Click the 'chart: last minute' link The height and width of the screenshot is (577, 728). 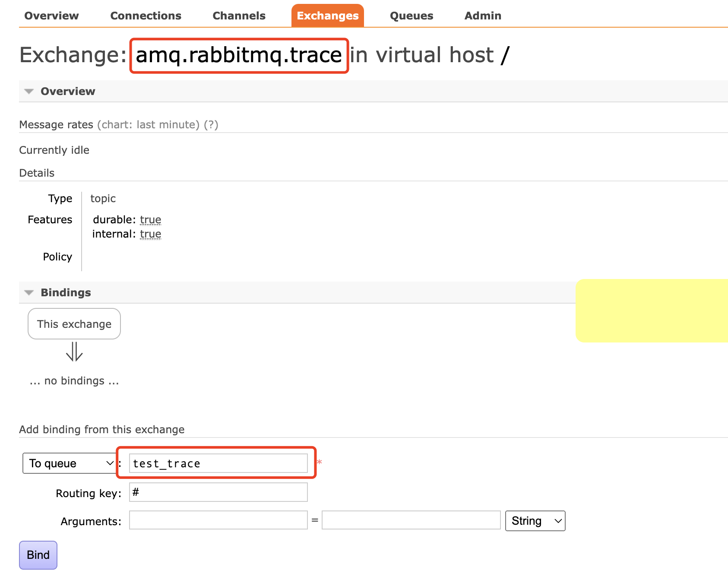[148, 125]
